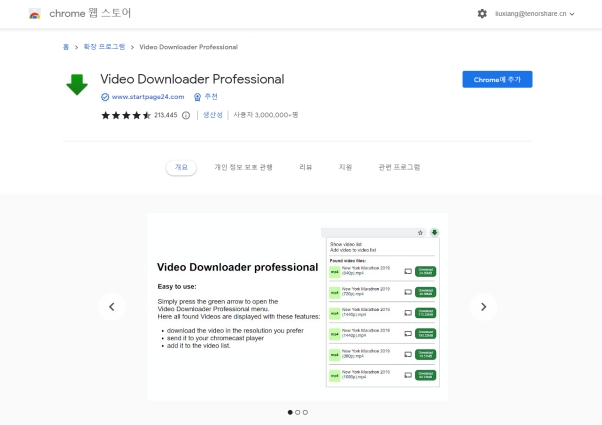Image resolution: width=602 pixels, height=425 pixels.
Task: Open the 생산성 category link
Action: pyautogui.click(x=213, y=115)
